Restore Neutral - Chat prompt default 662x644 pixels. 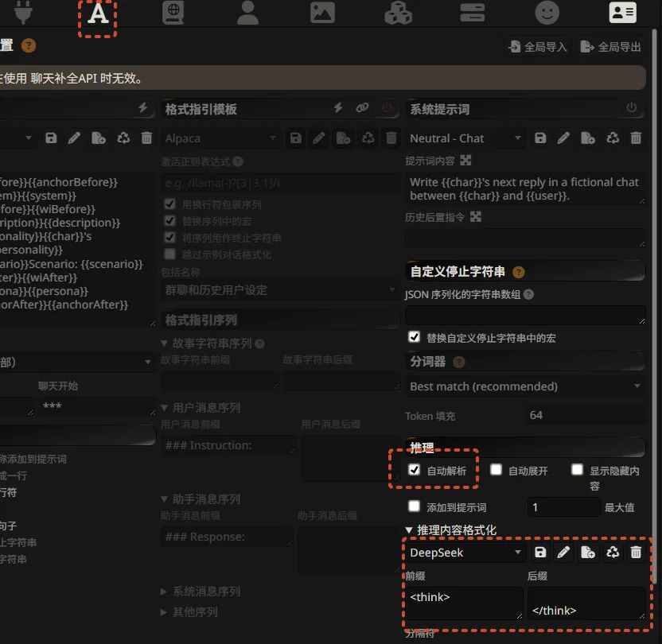[x=613, y=138]
